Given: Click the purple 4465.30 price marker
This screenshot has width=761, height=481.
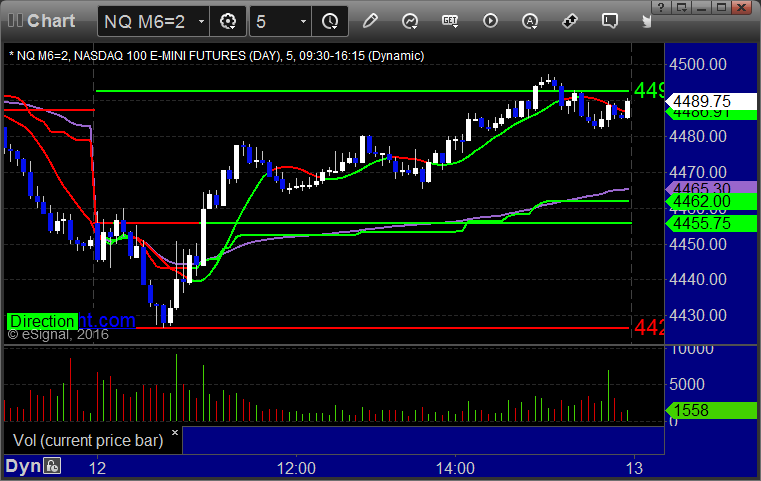Looking at the screenshot, I should (x=711, y=187).
